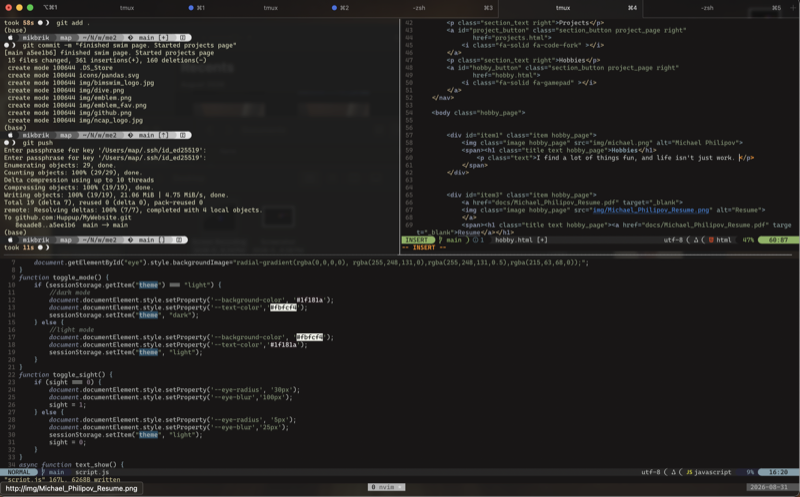
Task: Click git branch icon in prompt above 'git push'
Action: pyautogui.click(x=130, y=135)
